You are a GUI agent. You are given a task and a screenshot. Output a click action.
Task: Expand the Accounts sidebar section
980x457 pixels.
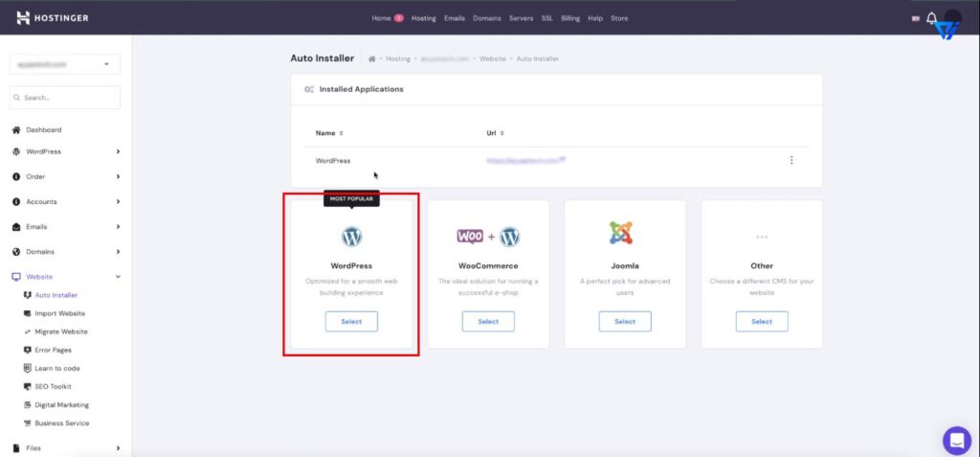(118, 201)
